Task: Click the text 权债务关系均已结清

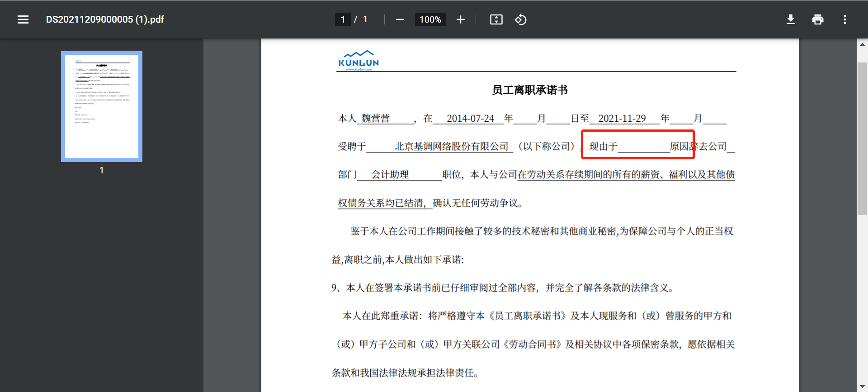Action: pos(382,203)
